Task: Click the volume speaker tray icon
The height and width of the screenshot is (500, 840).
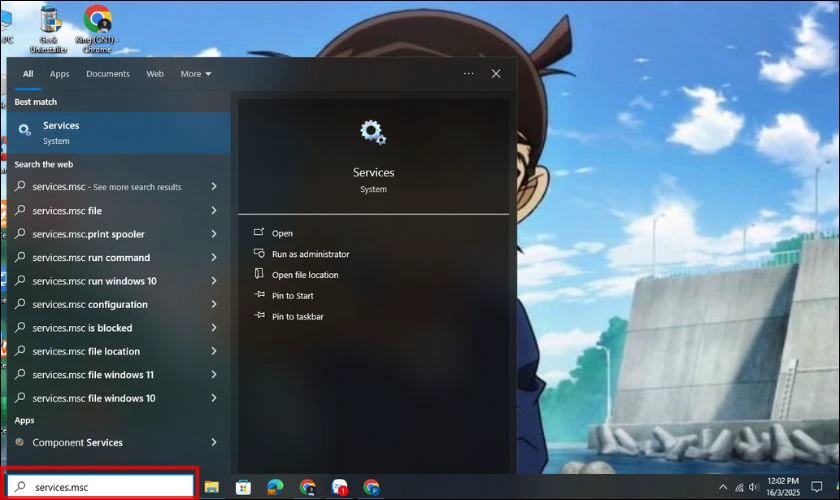Action: [754, 487]
